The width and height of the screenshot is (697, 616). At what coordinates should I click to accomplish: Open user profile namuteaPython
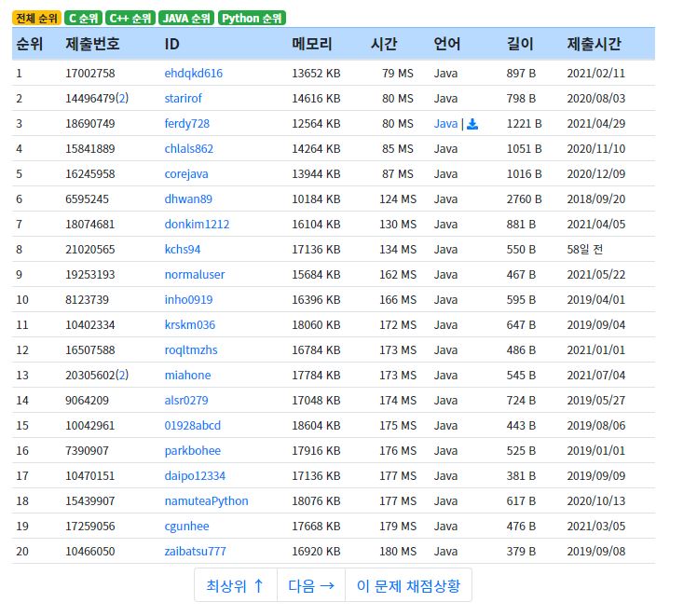[206, 501]
